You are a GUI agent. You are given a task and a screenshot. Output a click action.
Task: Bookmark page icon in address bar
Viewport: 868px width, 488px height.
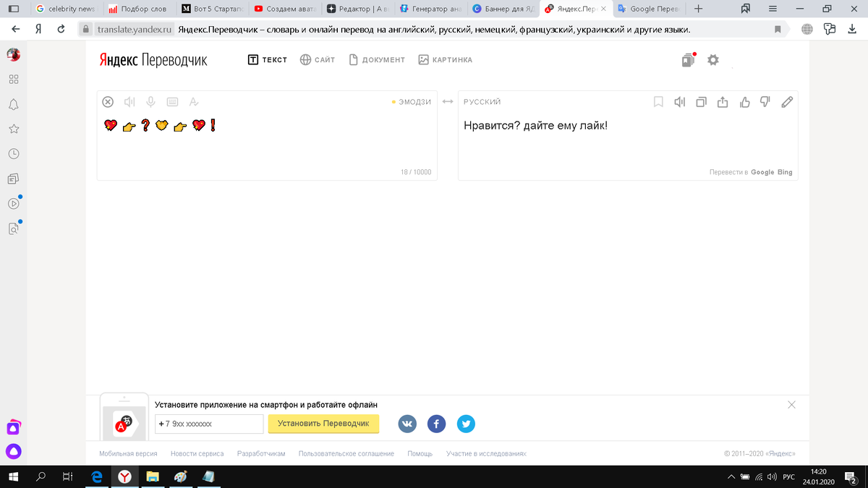778,30
